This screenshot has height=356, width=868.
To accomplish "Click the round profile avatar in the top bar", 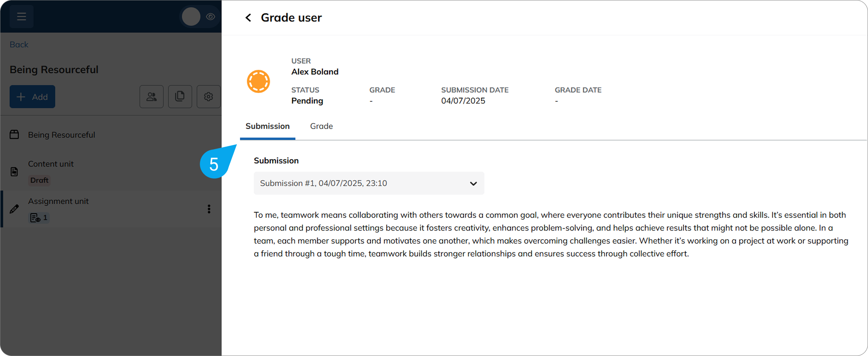I will point(191,17).
